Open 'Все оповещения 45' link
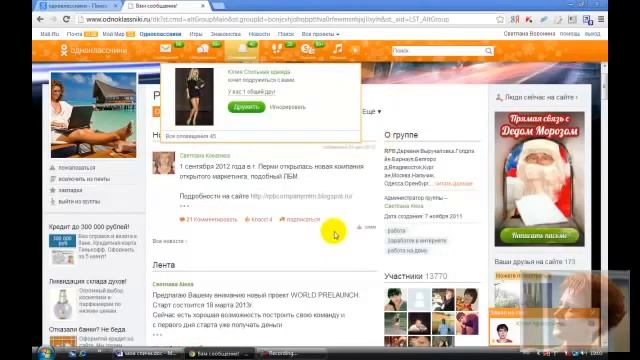Screen dimensions: 640x360 [x=191, y=136]
